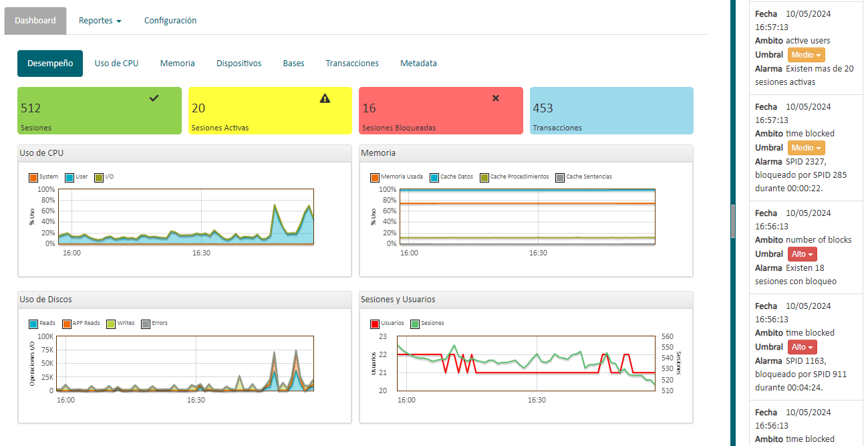Hide the Memoria Usada legend series
This screenshot has height=446, width=868.
click(x=374, y=177)
